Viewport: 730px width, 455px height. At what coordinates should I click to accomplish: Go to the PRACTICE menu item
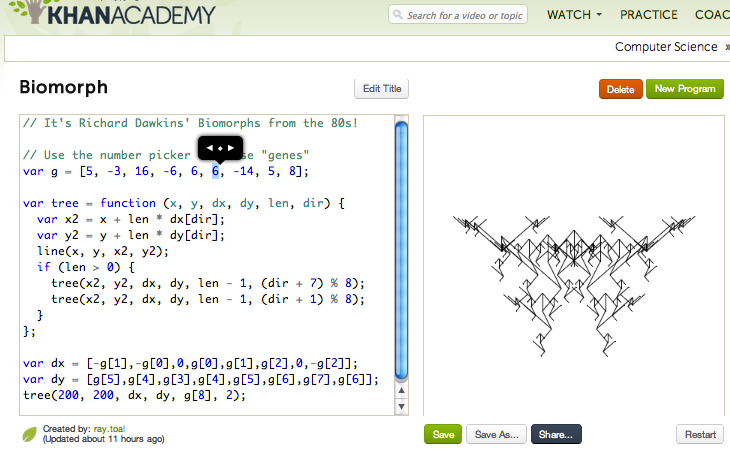[648, 15]
